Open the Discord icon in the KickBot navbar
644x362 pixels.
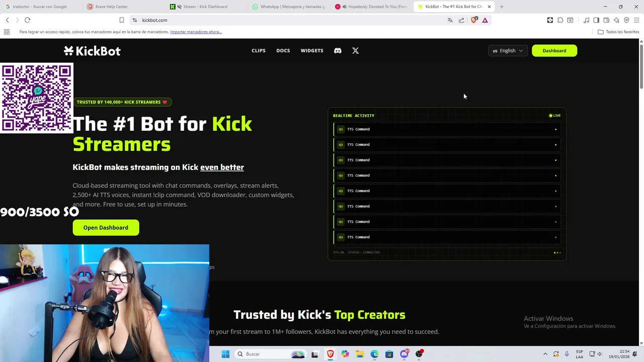pyautogui.click(x=338, y=51)
